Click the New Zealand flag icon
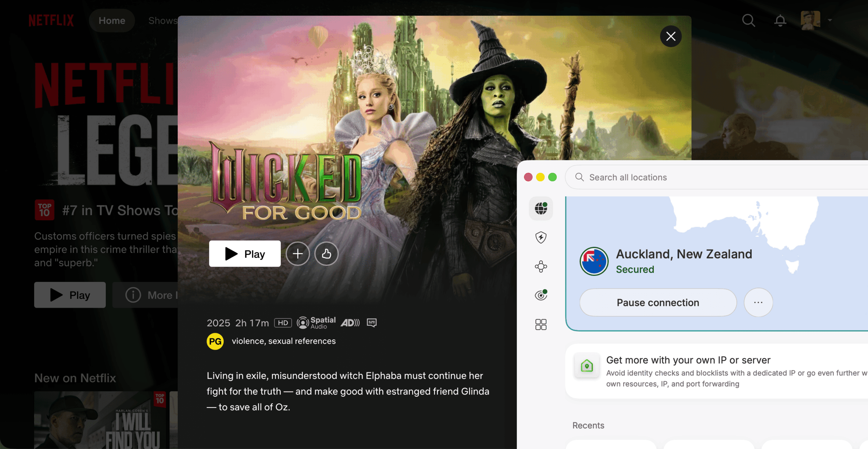The height and width of the screenshot is (449, 868). (594, 261)
